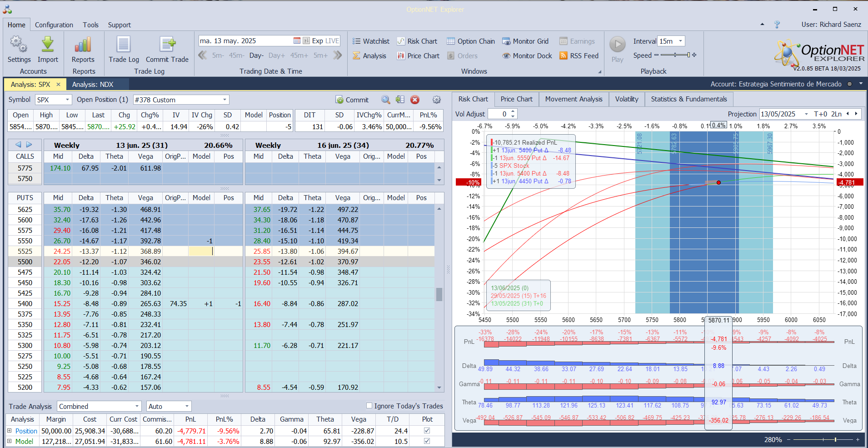Click the T+0 projection button
The width and height of the screenshot is (868, 448).
(x=821, y=114)
